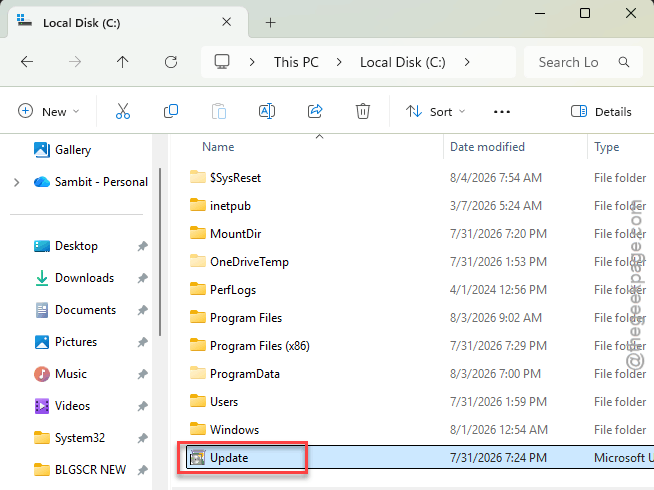The height and width of the screenshot is (490, 654).
Task: Open the See more ellipsis menu
Action: [501, 111]
